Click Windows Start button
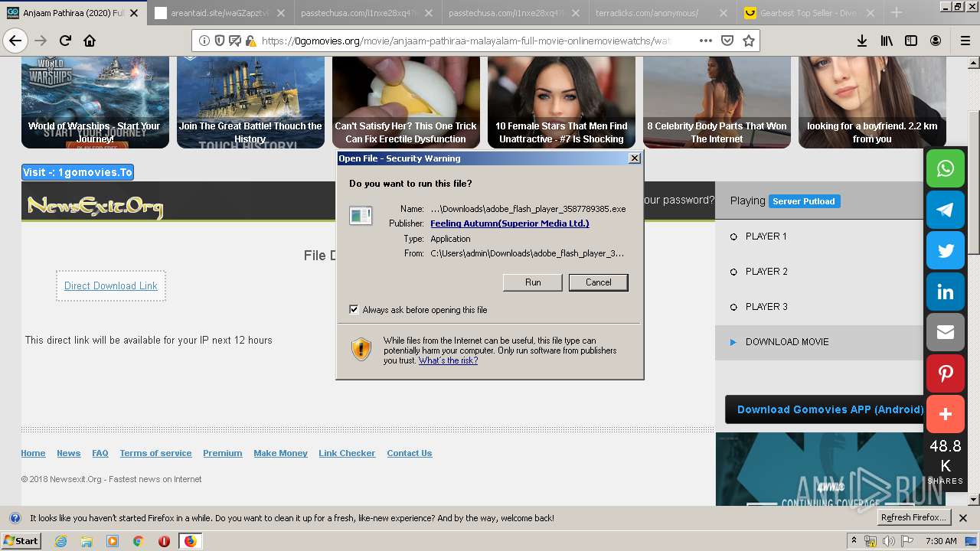The image size is (980, 551). tap(21, 541)
